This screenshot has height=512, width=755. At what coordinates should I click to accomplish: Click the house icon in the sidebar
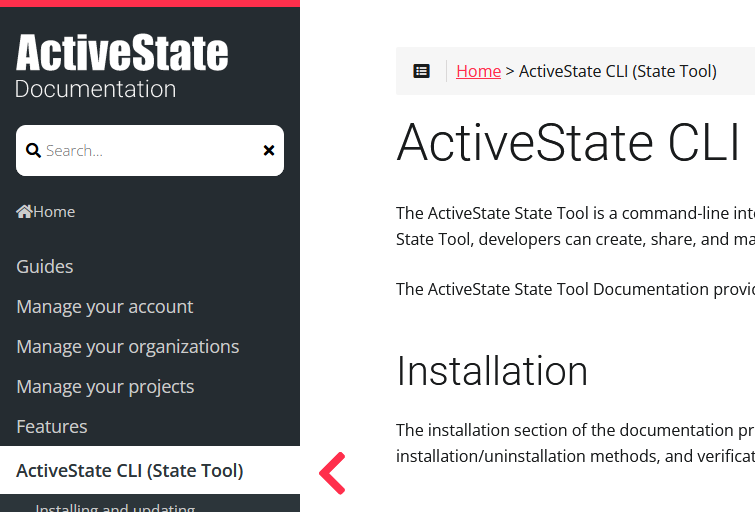pyautogui.click(x=24, y=212)
